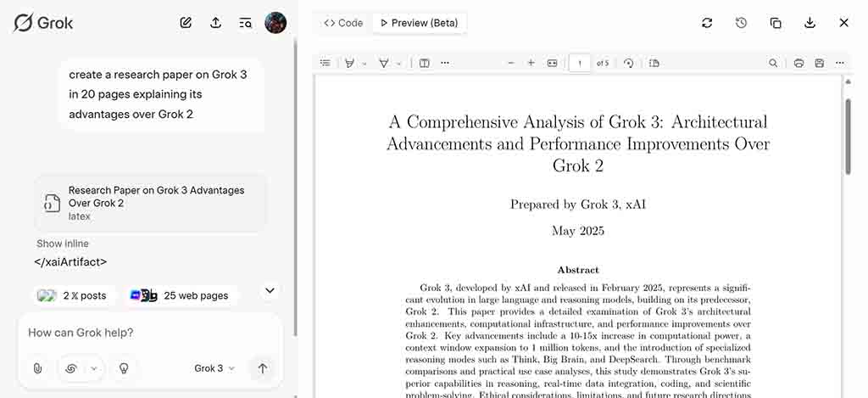The width and height of the screenshot is (868, 398).
Task: Click the PDF page number field
Action: pyautogui.click(x=580, y=63)
